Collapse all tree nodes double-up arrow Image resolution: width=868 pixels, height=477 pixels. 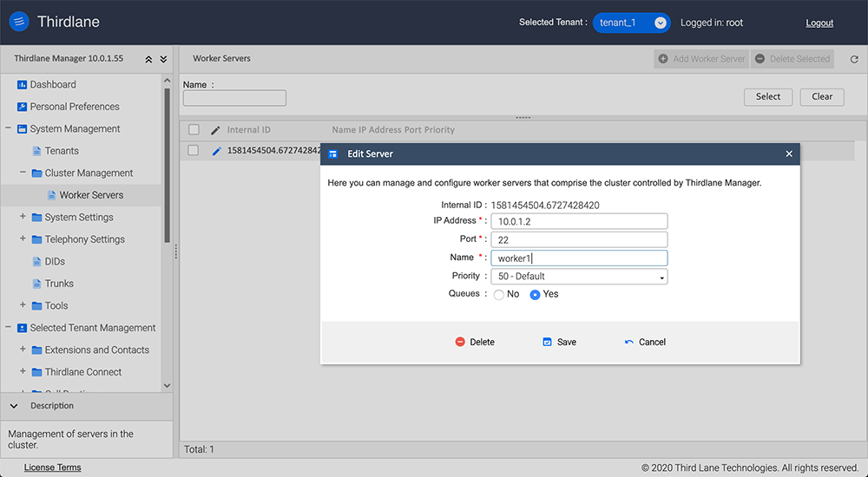(x=148, y=59)
